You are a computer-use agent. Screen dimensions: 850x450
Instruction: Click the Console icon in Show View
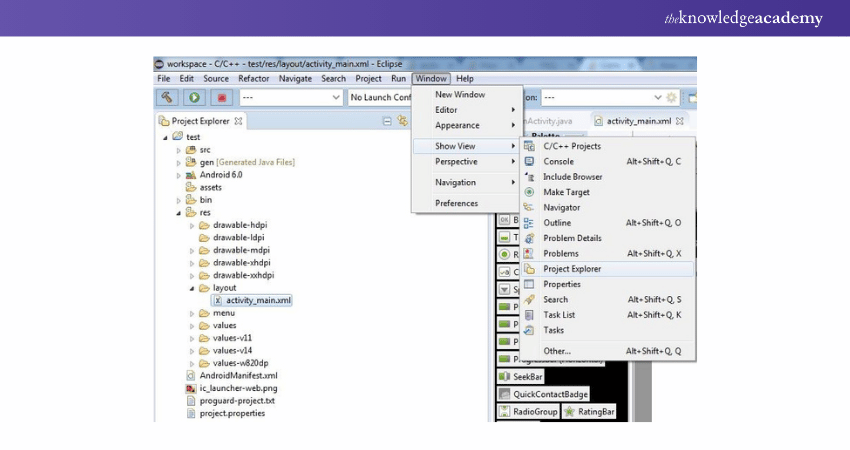click(529, 161)
